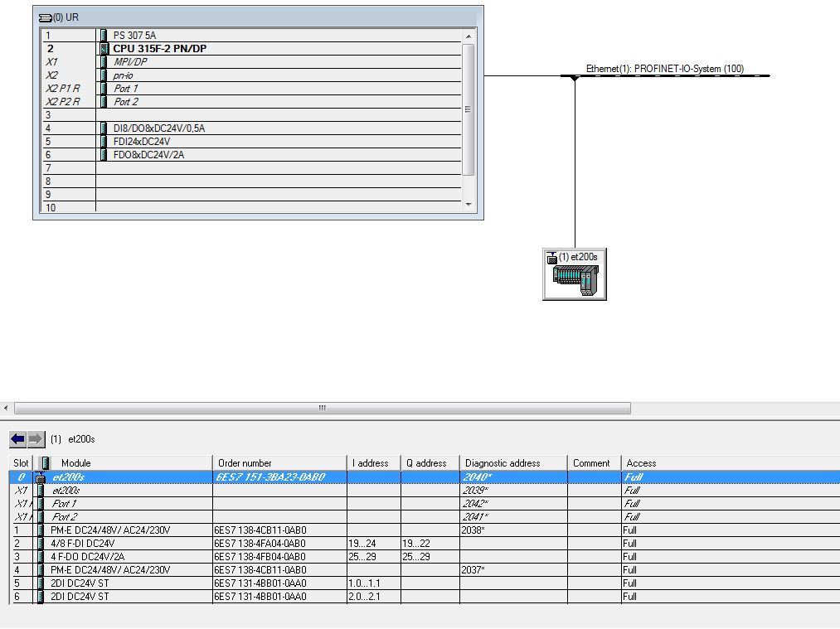Screen dimensions: 840x629
Task: Click the Slot column header
Action: [x=22, y=463]
